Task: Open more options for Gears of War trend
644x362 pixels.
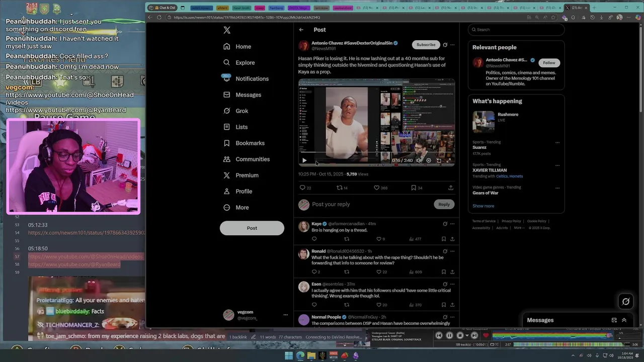Action: click(557, 188)
